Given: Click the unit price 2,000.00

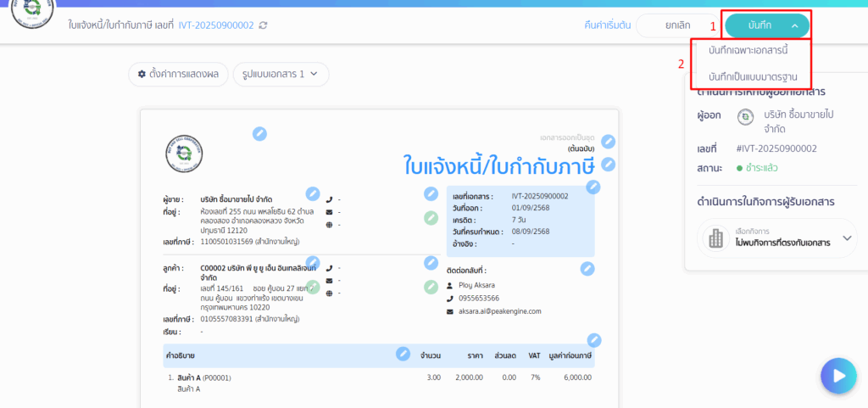Looking at the screenshot, I should [x=470, y=377].
